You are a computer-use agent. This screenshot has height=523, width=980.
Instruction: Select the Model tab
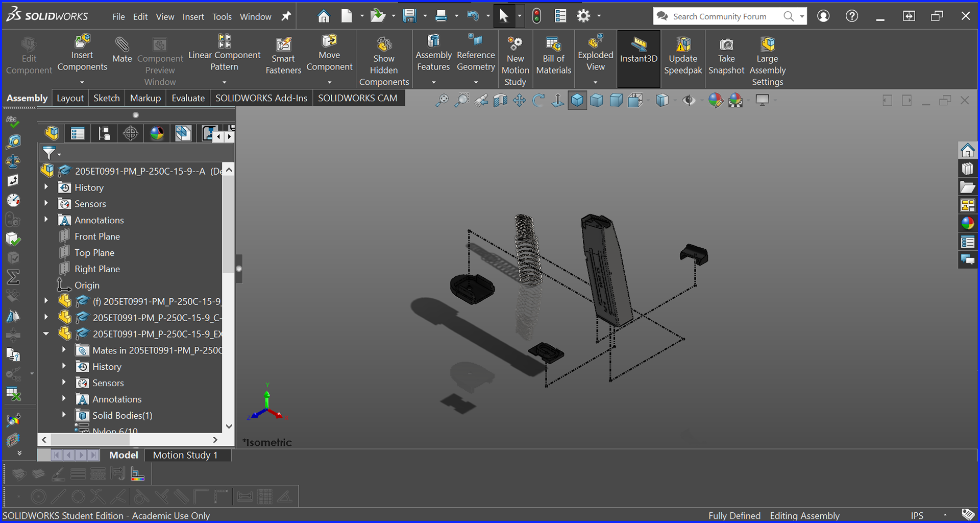point(124,455)
